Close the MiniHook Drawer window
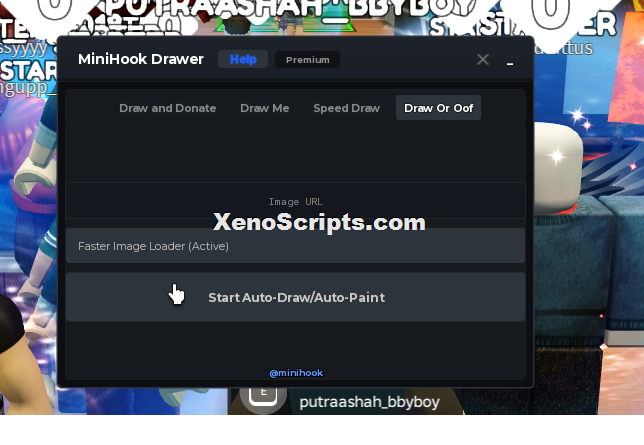644x445 pixels. [x=483, y=60]
